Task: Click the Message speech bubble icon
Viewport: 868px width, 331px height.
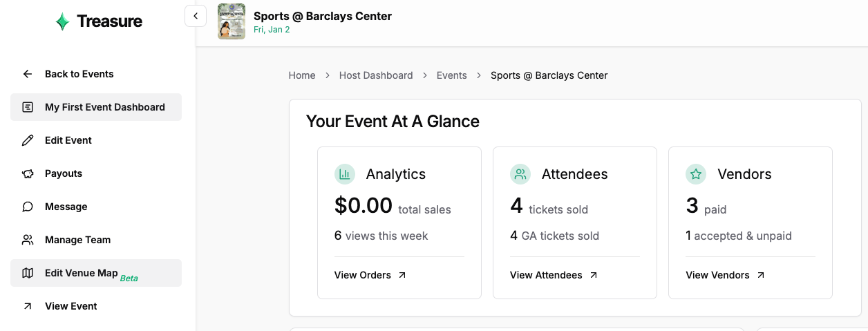Action: [28, 207]
